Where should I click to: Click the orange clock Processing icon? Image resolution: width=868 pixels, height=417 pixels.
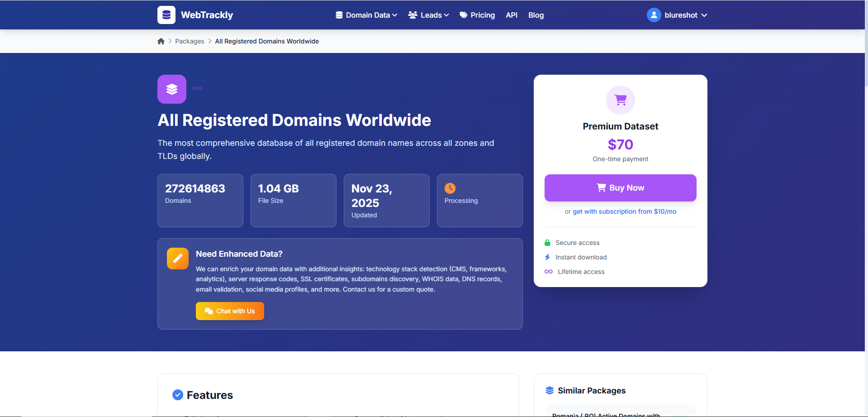tap(451, 188)
